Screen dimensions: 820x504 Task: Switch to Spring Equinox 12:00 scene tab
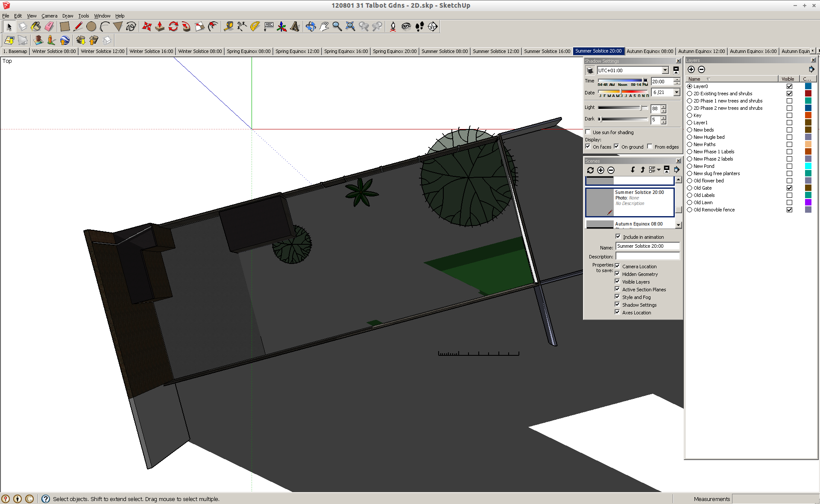coord(297,51)
